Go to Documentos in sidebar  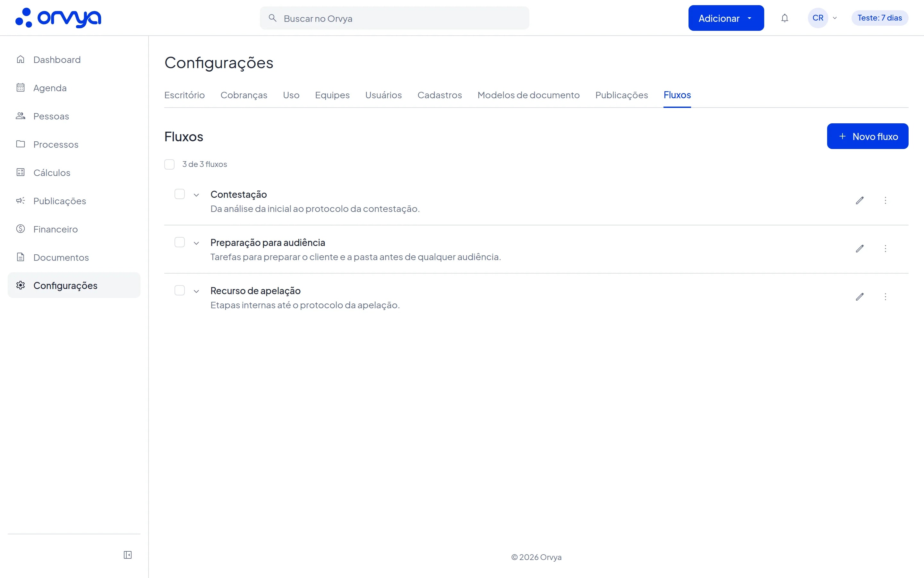tap(74, 257)
